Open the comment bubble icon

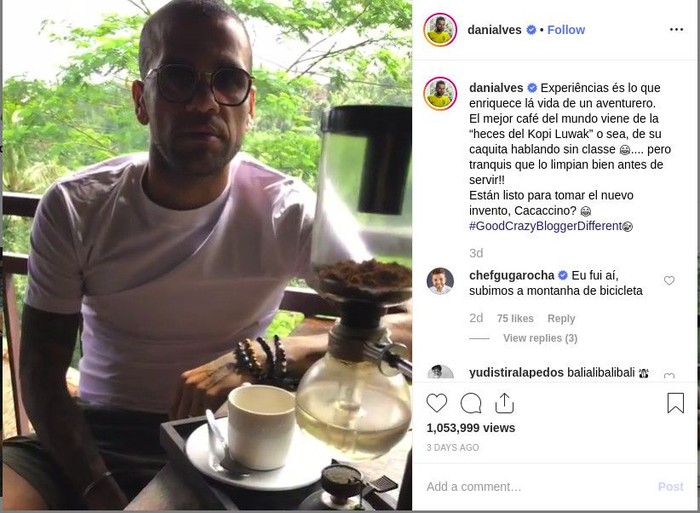point(471,404)
